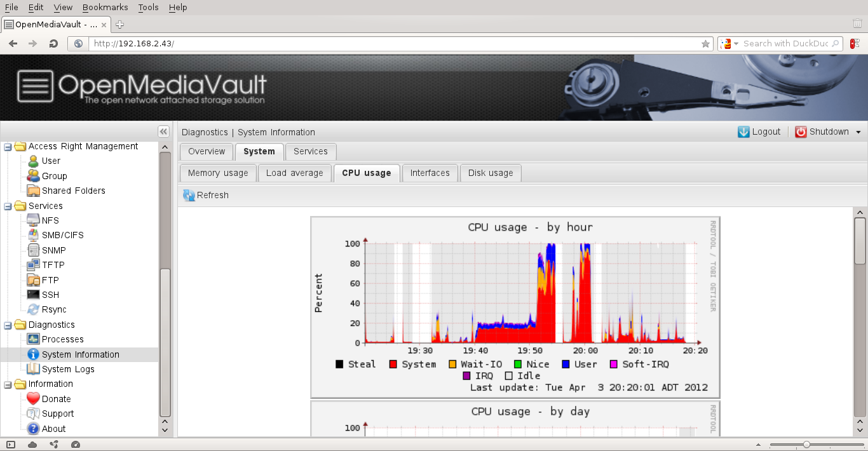Image resolution: width=868 pixels, height=451 pixels.
Task: Open the File menu
Action: [x=11, y=7]
